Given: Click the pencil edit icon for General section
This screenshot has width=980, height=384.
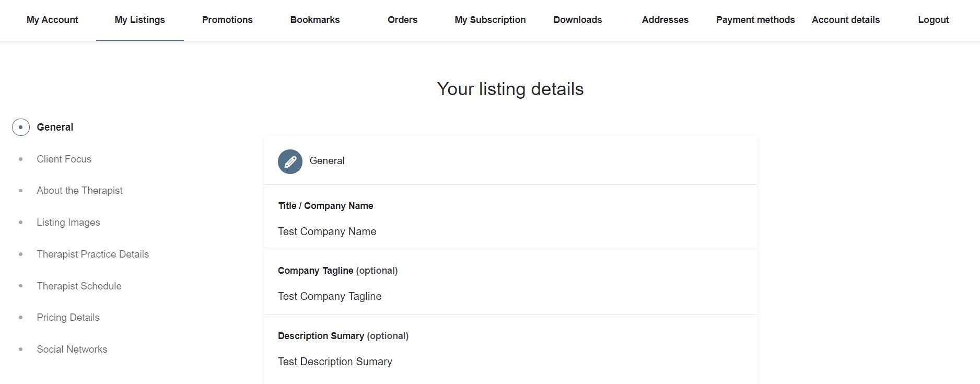Looking at the screenshot, I should 290,161.
